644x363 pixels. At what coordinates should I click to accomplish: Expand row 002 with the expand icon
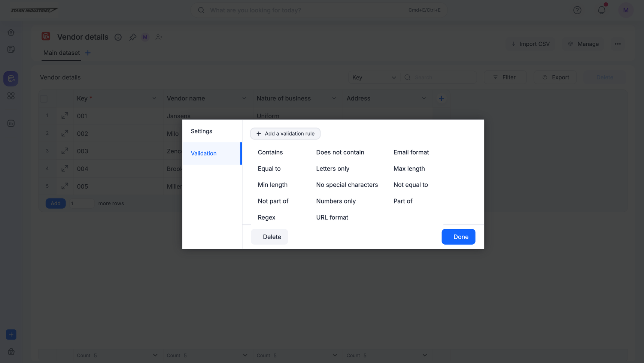coord(65,133)
